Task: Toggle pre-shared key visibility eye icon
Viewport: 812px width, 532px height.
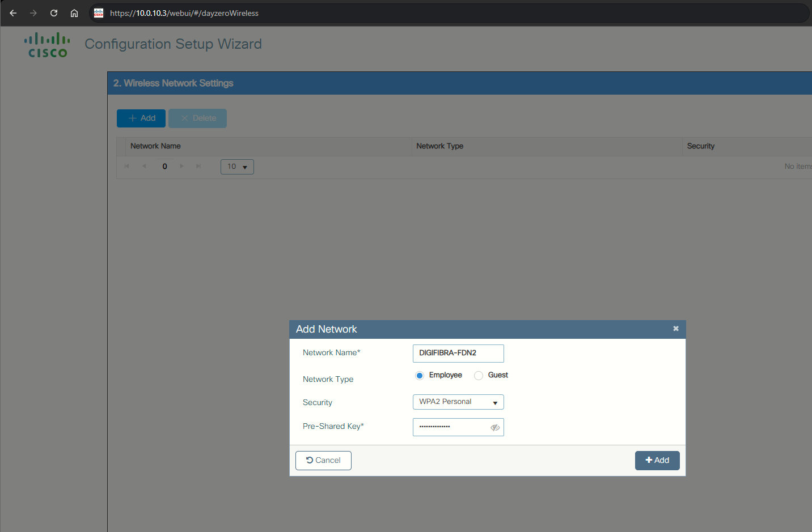Action: 495,427
